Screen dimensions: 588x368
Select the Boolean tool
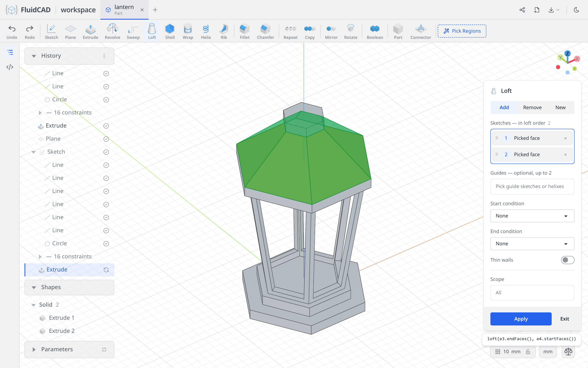click(375, 31)
